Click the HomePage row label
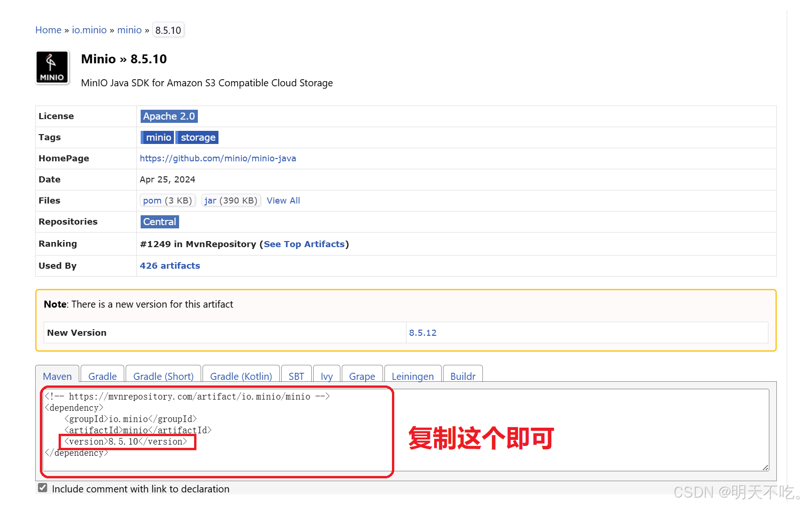 point(64,159)
